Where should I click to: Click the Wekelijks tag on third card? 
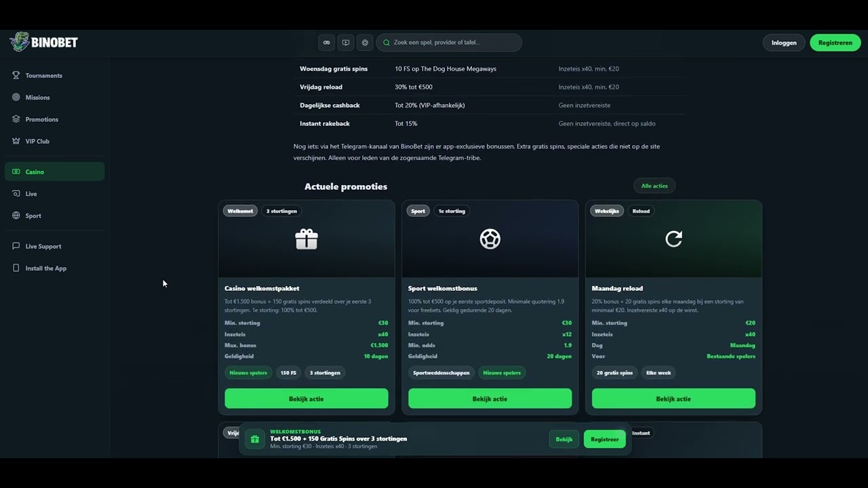click(x=606, y=211)
